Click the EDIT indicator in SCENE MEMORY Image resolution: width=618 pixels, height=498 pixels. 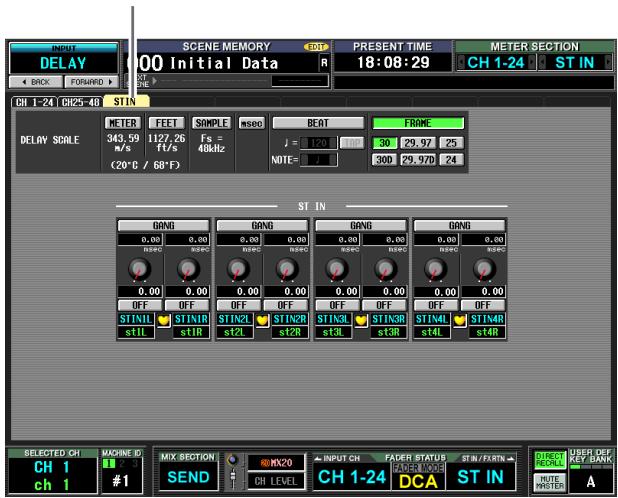[316, 47]
